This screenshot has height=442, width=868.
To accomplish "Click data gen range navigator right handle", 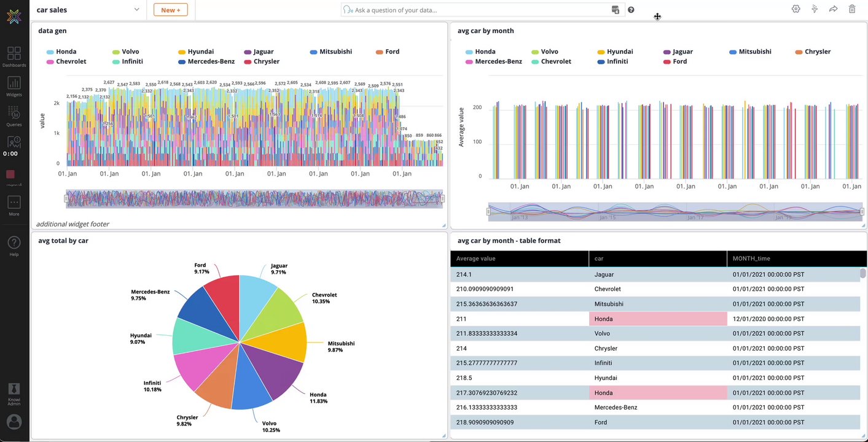I will pyautogui.click(x=442, y=198).
